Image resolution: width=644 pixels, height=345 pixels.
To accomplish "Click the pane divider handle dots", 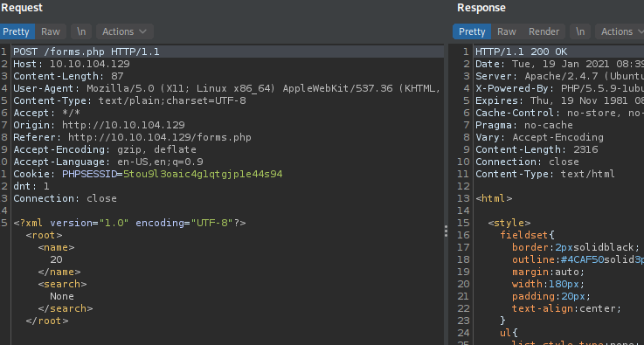I will click(x=446, y=231).
